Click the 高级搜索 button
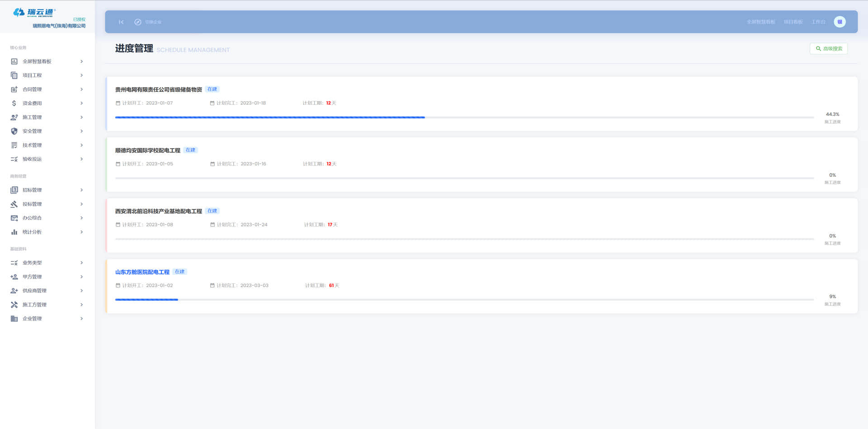The height and width of the screenshot is (429, 868). (x=828, y=49)
